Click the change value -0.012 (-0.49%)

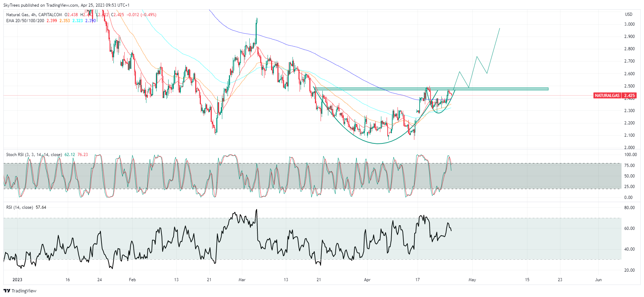(142, 15)
